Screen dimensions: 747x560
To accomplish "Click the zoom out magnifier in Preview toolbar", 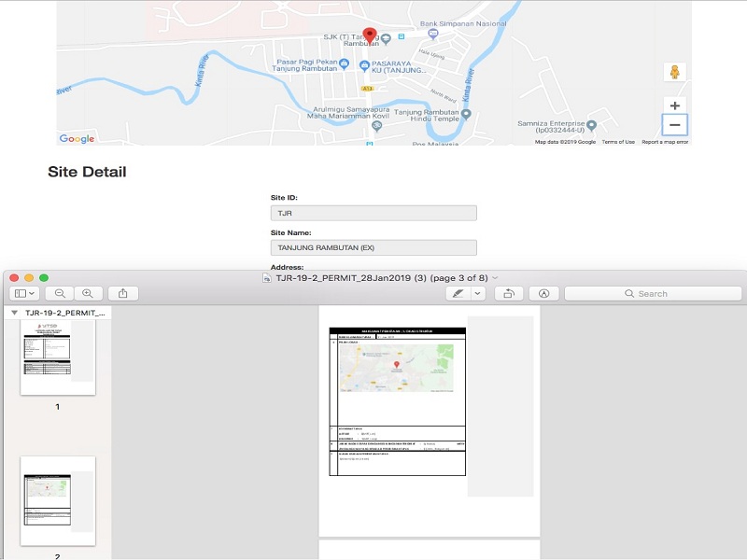I will coord(60,293).
